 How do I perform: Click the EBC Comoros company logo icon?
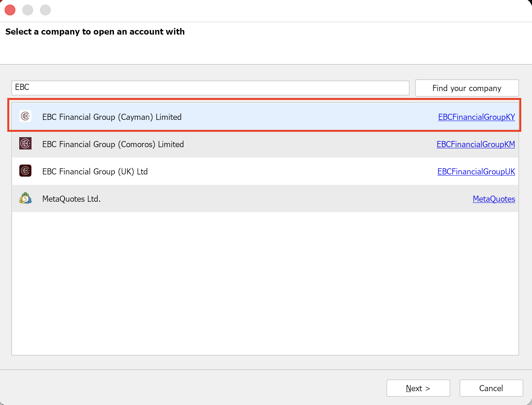tap(25, 143)
